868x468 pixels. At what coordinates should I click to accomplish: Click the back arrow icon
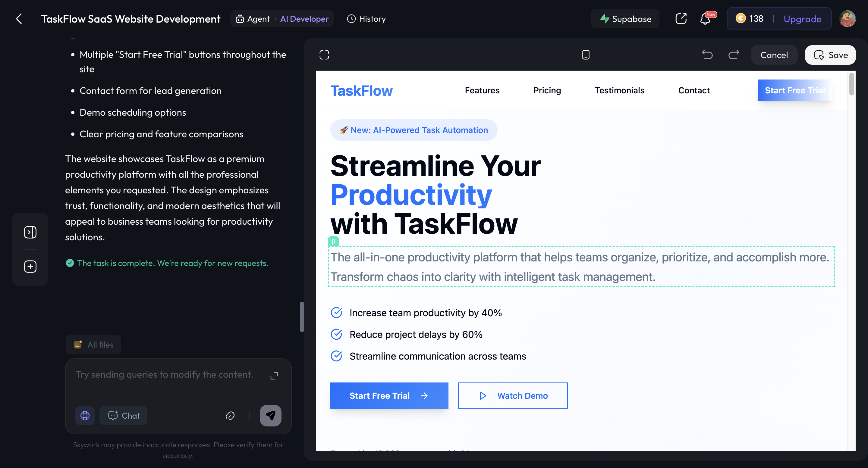click(x=19, y=19)
